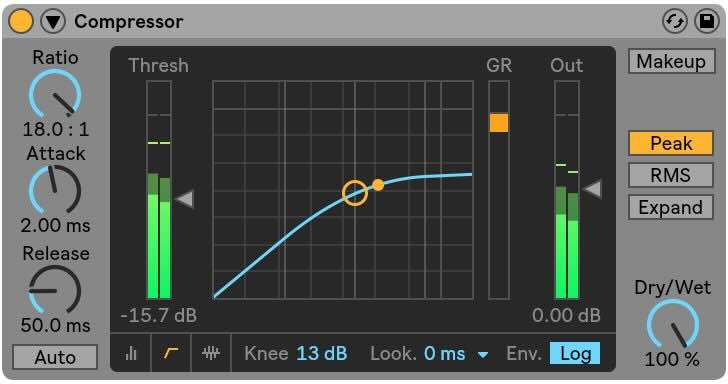The width and height of the screenshot is (728, 384).
Task: Switch to collapsed meter view icon
Action: [131, 353]
